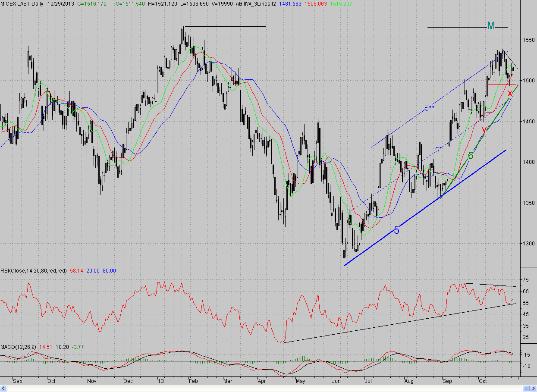
Task: Click the "Dec" month label
Action: (127, 381)
